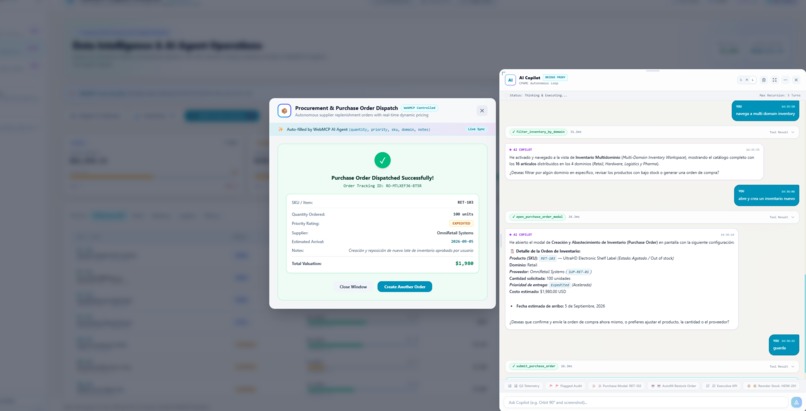
Task: Click the procurement package icon in dialog header
Action: [x=284, y=110]
